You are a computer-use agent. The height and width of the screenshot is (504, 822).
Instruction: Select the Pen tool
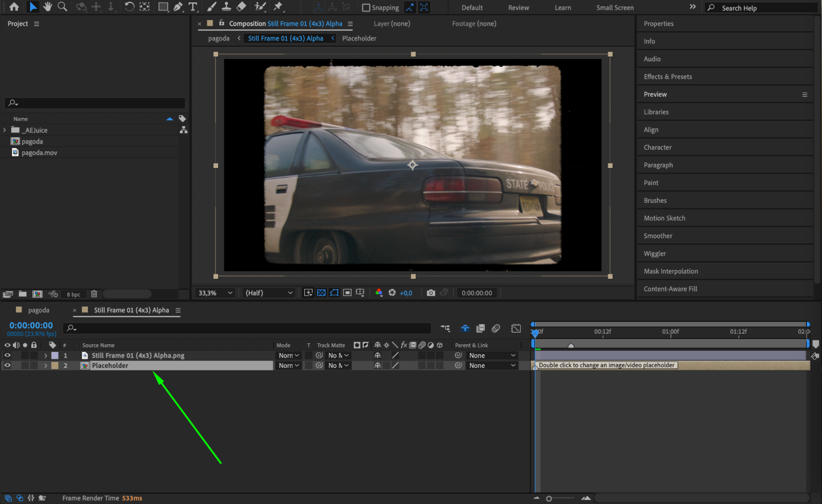[x=178, y=7]
